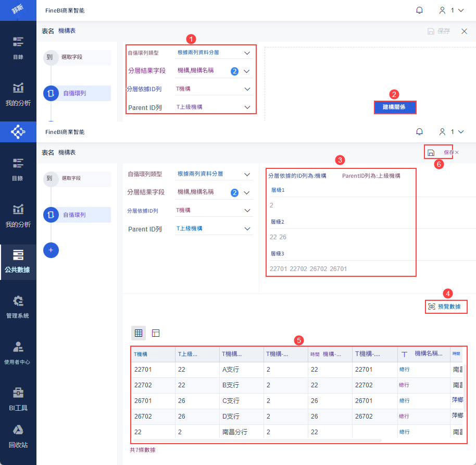Switch to the layout view icon beside grid view
476x465 pixels.
tap(155, 333)
